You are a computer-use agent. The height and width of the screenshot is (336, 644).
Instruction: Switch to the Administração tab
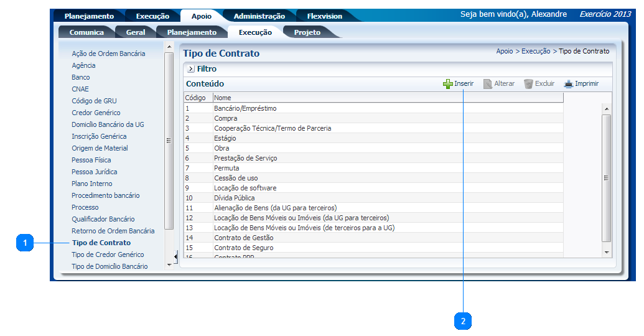(x=259, y=16)
